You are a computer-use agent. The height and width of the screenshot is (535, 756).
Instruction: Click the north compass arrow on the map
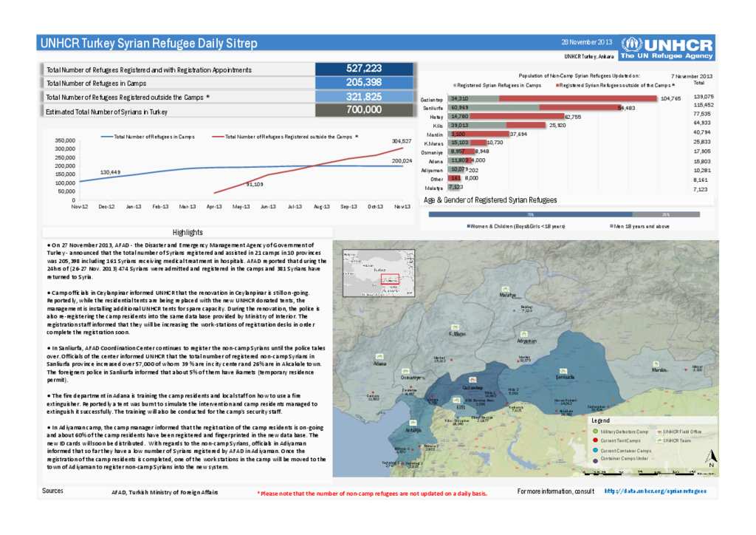click(x=711, y=457)
